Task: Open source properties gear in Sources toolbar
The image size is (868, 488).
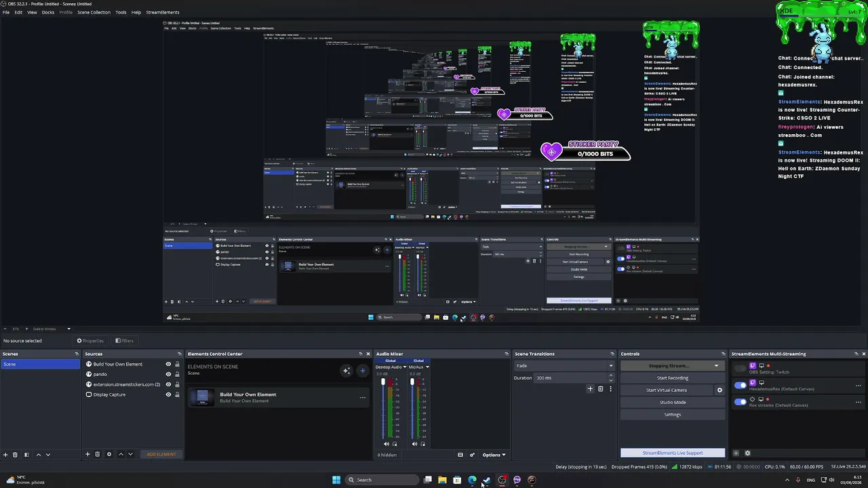Action: click(x=108, y=454)
